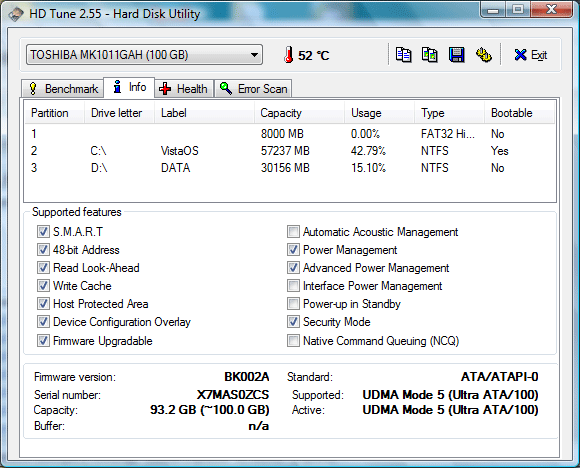Toggle the Native Command Queuing (NCQ) checkbox
The image size is (580, 468).
(x=293, y=340)
